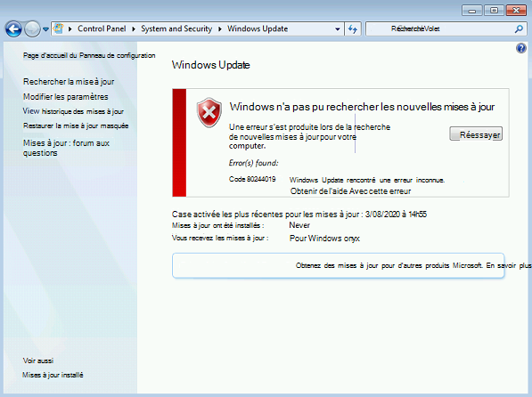Viewport: 532px width, 397px height.
Task: Select Windows Update breadcrumb
Action: point(258,28)
